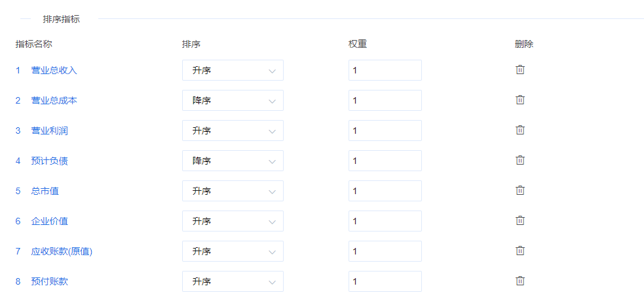Open sort dropdown for 预付账款
644x303 pixels.
click(x=233, y=281)
